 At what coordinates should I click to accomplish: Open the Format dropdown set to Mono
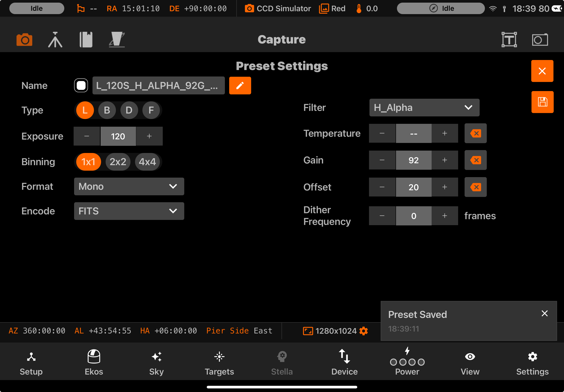click(x=129, y=186)
